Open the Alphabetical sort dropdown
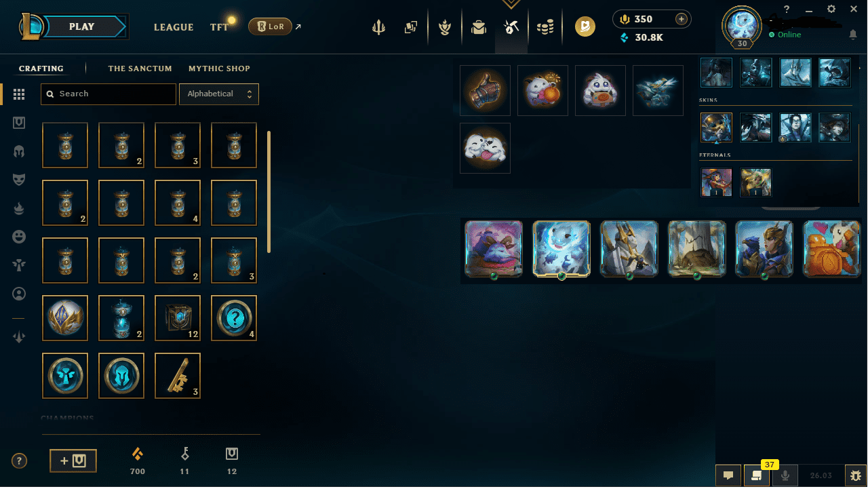Screen dimensions: 868x489 click(x=219, y=94)
